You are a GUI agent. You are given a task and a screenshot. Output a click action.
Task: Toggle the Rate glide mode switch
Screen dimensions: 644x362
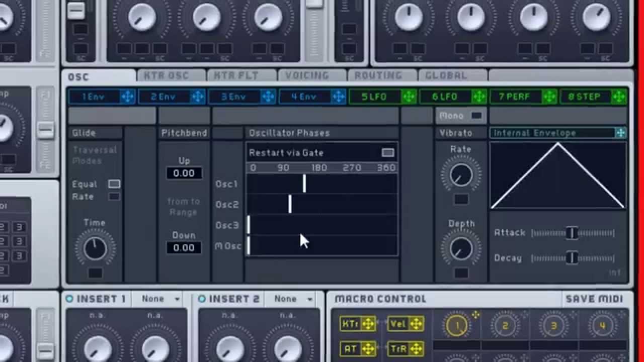tap(114, 197)
